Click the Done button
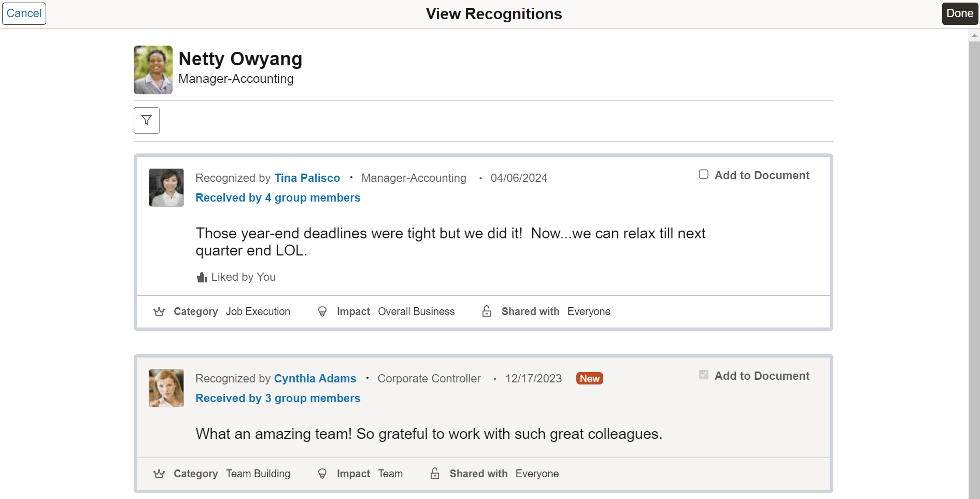The height and width of the screenshot is (499, 980). point(959,13)
